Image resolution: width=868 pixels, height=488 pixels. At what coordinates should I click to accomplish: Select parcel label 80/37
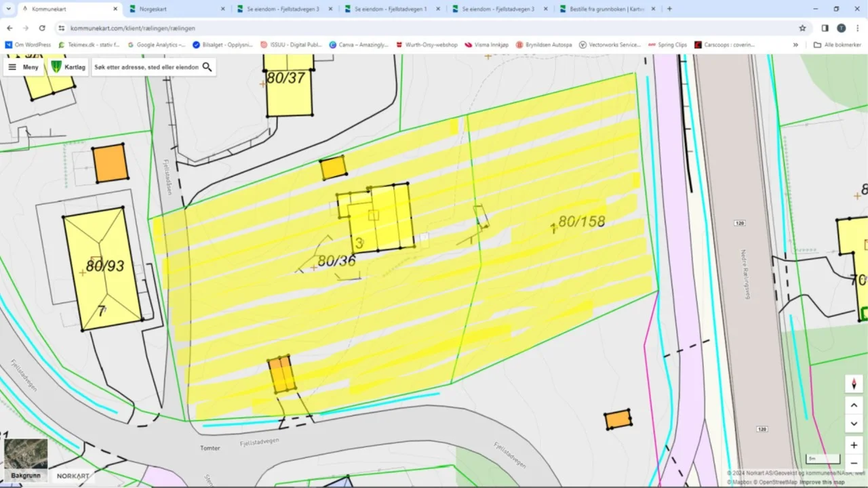coord(285,78)
